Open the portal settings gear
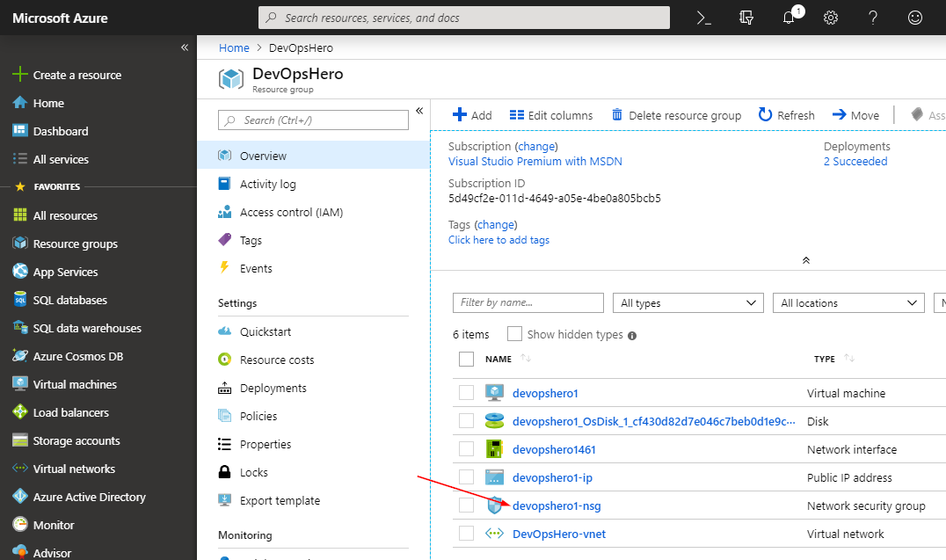The height and width of the screenshot is (560, 946). (x=831, y=18)
